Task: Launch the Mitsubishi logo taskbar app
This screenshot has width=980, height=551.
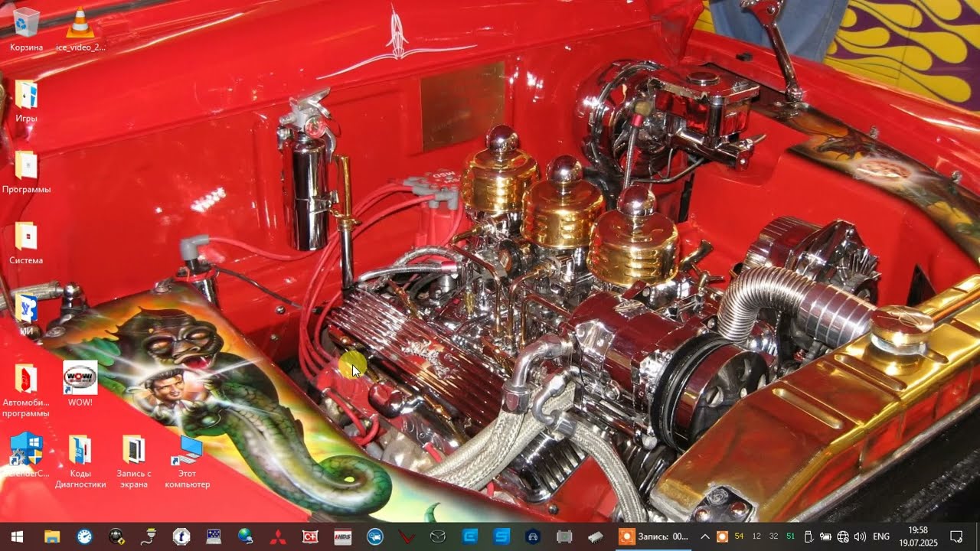Action: [x=278, y=536]
